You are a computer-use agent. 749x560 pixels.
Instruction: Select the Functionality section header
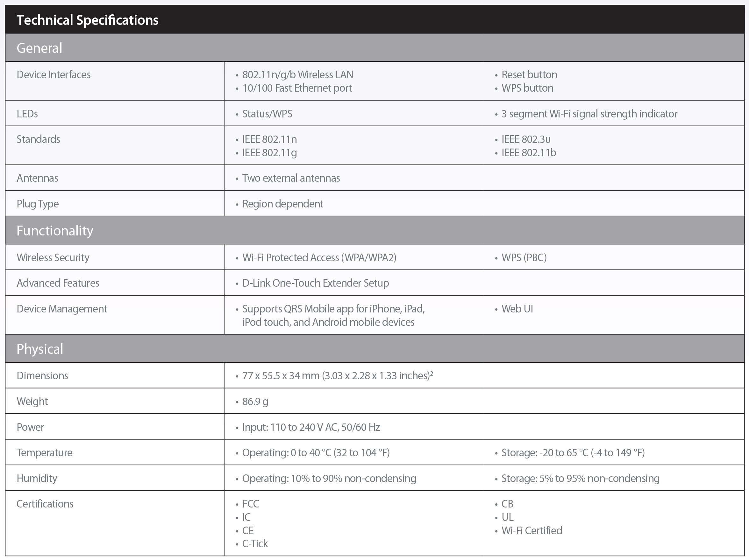tap(54, 231)
